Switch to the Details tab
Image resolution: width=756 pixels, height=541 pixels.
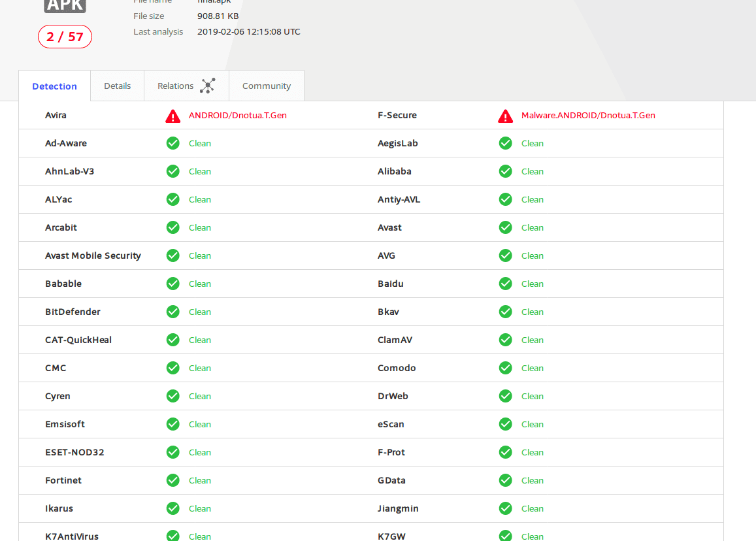coord(117,86)
